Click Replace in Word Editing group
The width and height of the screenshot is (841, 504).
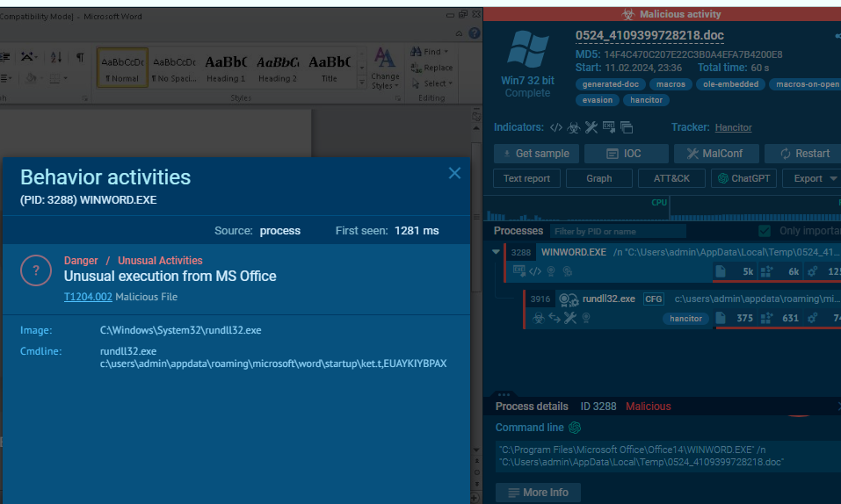click(x=431, y=68)
